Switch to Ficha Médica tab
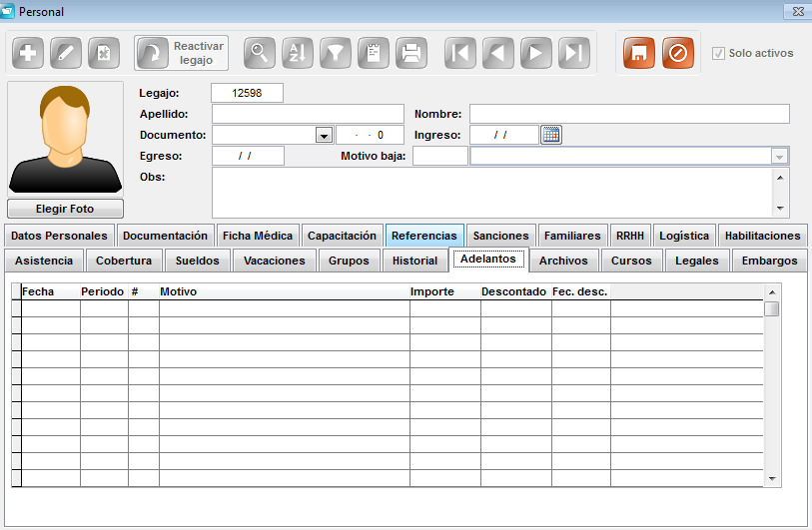Viewport: 812px width, 530px height. (258, 236)
